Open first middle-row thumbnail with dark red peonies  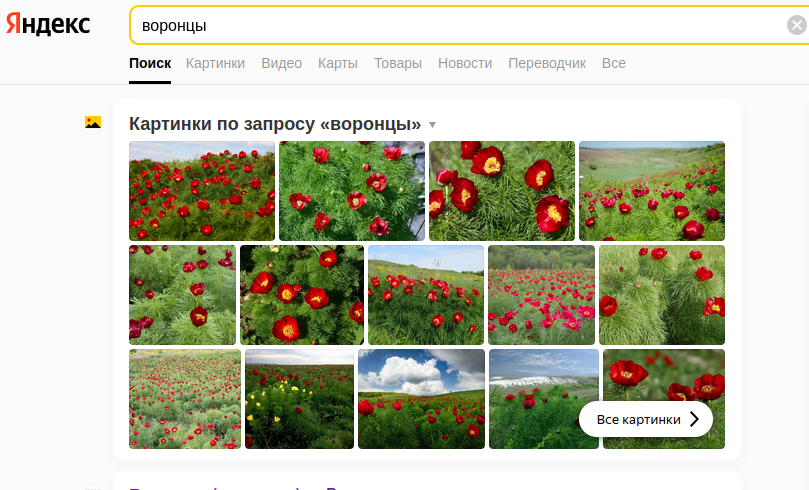tap(182, 295)
